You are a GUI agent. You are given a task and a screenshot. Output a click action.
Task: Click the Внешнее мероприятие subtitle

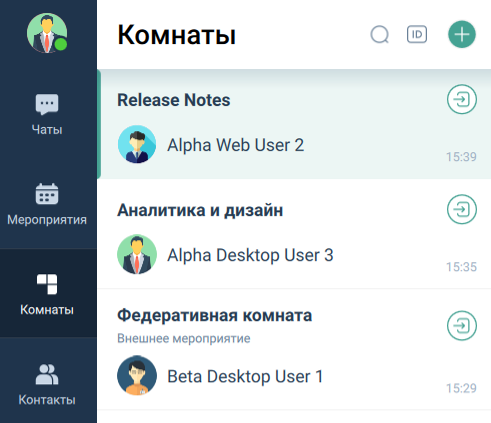click(x=184, y=338)
